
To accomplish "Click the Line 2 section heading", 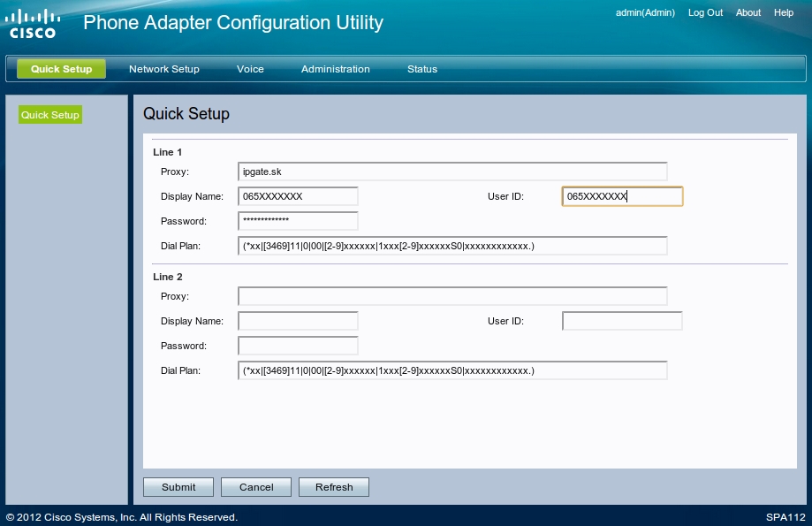I will click(167, 277).
